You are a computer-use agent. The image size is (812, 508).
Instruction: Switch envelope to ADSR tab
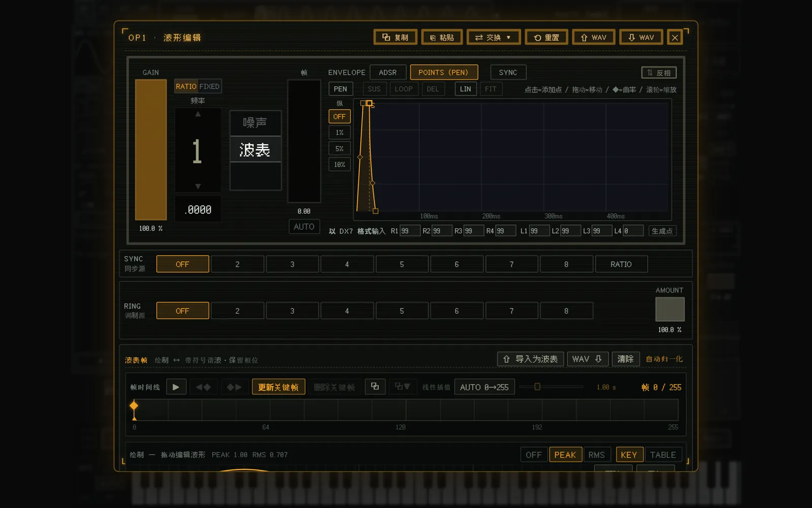[x=388, y=73]
